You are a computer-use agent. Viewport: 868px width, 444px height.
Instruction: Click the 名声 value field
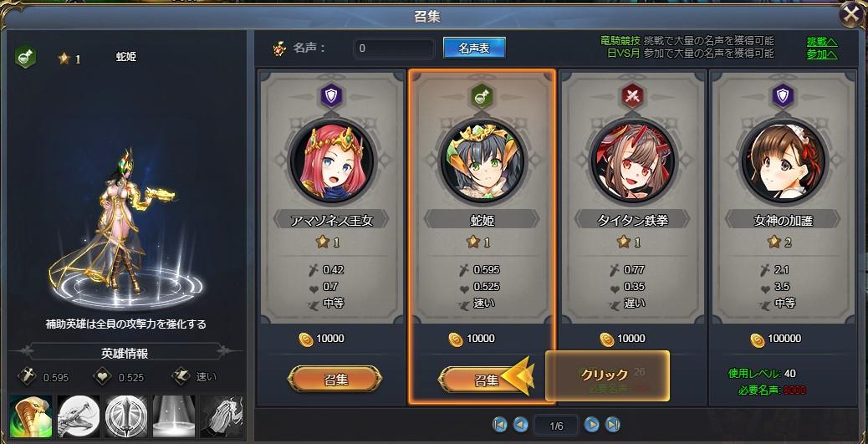point(394,48)
